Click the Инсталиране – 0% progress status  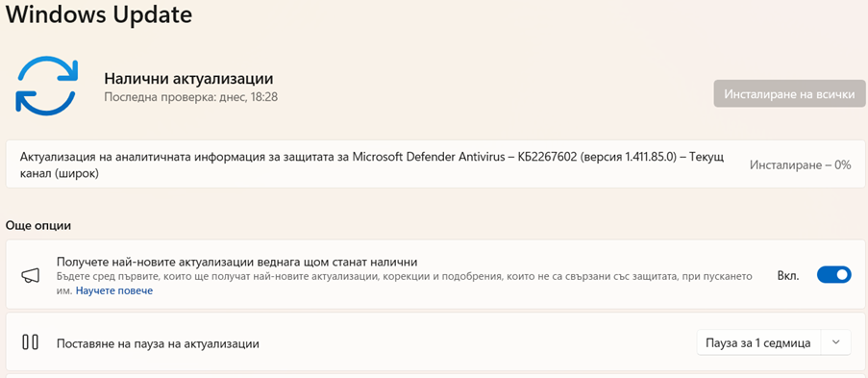click(800, 164)
